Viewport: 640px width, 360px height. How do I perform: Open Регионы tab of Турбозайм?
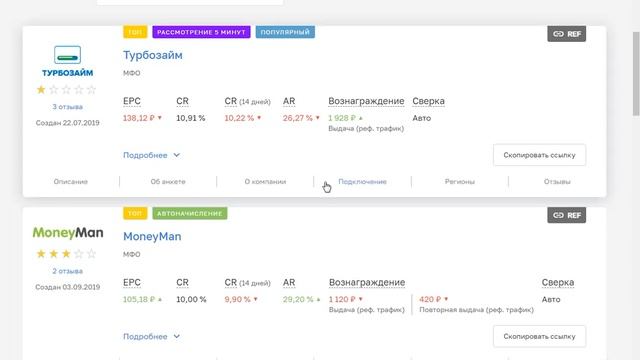(460, 182)
